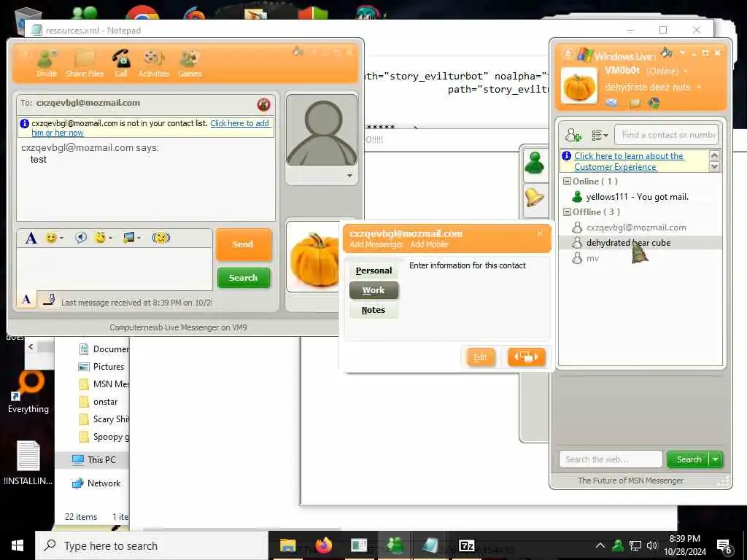Open the show-menu arrow in Messenger title bar
This screenshot has width=747, height=560.
[x=682, y=52]
